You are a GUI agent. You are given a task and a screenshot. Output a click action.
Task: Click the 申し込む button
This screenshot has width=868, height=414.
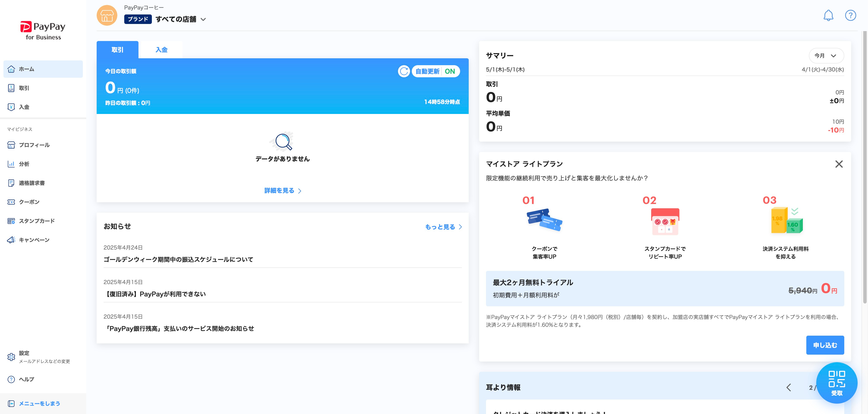(825, 345)
